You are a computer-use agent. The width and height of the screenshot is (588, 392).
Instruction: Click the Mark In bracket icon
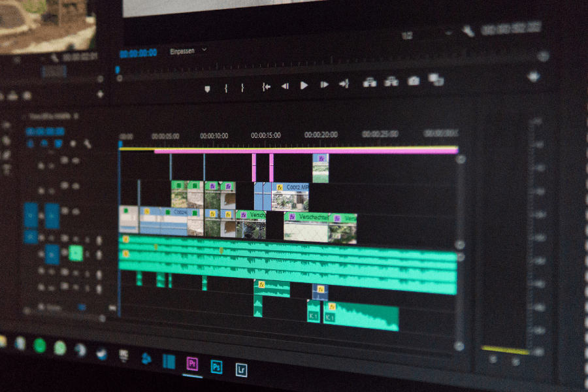click(x=226, y=88)
